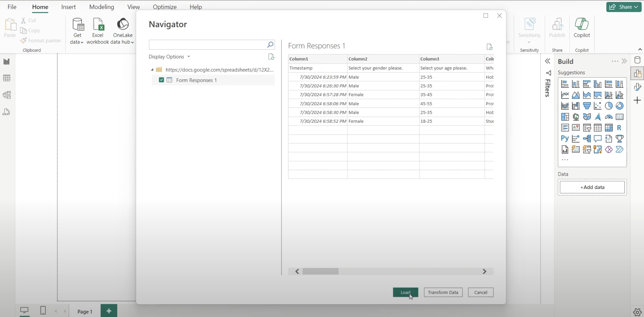Switch to the Modeling ribbon tab
The width and height of the screenshot is (644, 317).
[101, 7]
